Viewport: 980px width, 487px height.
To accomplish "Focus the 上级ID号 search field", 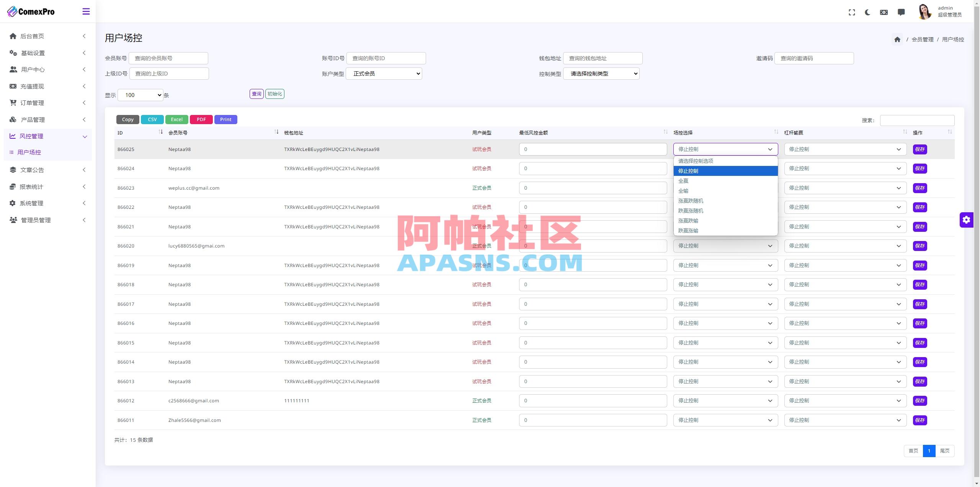I will coord(169,74).
